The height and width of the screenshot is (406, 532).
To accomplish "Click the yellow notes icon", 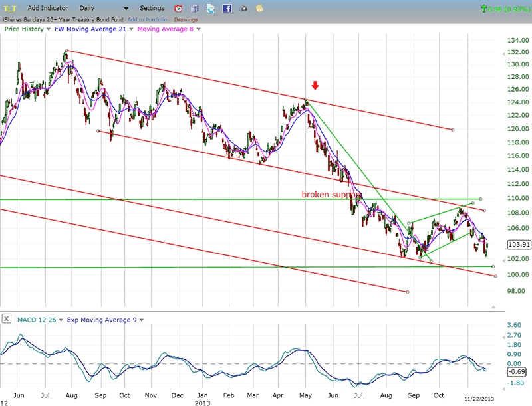I will pos(259,9).
